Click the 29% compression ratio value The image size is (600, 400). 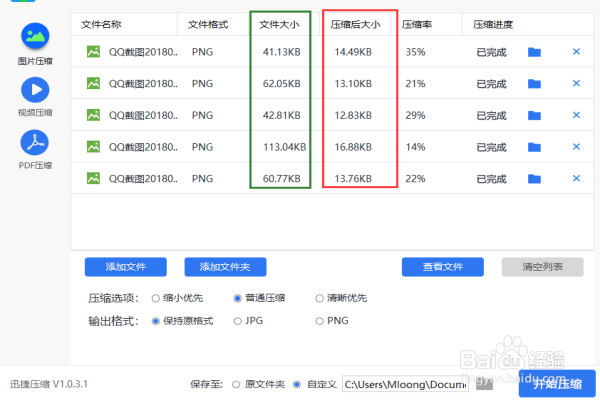pyautogui.click(x=416, y=116)
